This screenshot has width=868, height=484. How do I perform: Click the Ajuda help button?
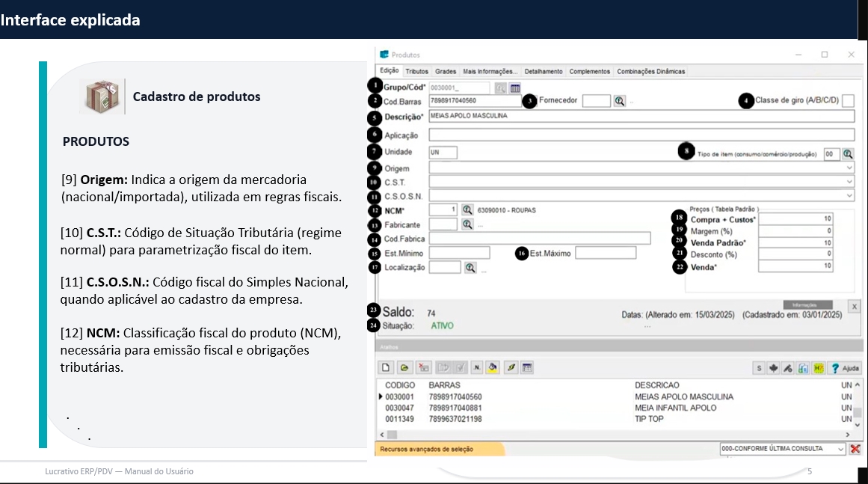[x=845, y=367]
